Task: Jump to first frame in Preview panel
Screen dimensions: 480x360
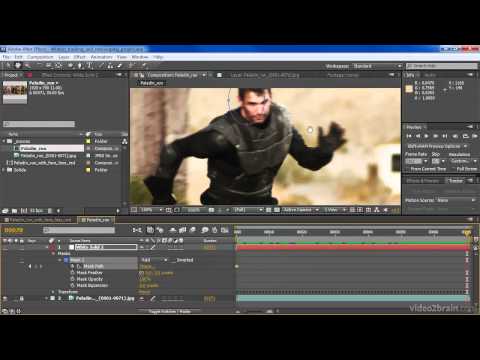Action: 409,136
